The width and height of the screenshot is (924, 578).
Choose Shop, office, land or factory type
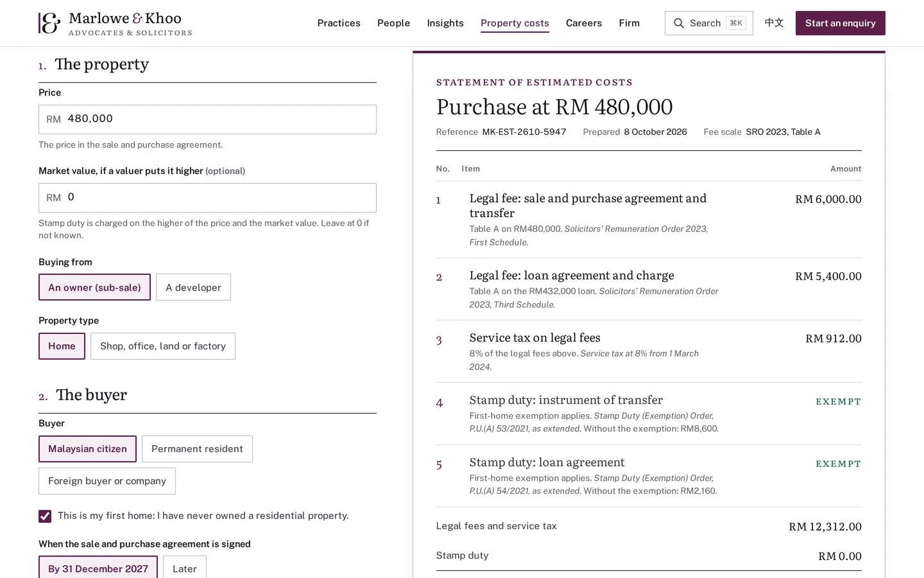click(163, 346)
